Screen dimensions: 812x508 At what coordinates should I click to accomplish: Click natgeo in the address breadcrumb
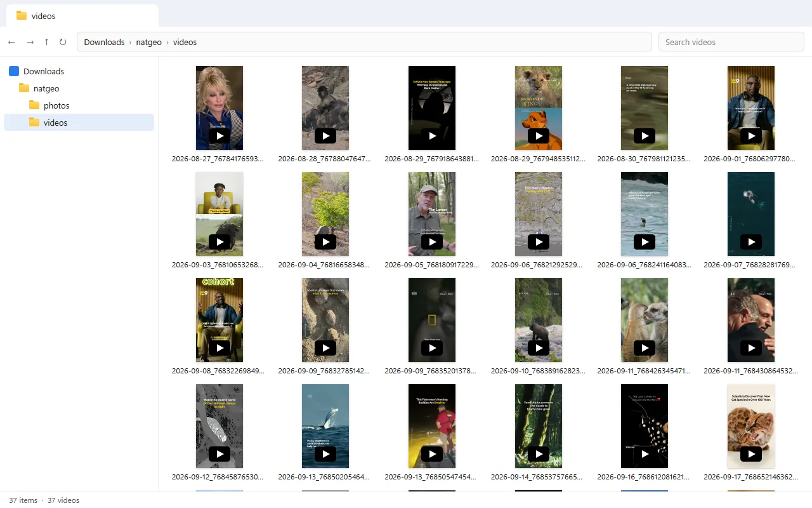pyautogui.click(x=149, y=42)
